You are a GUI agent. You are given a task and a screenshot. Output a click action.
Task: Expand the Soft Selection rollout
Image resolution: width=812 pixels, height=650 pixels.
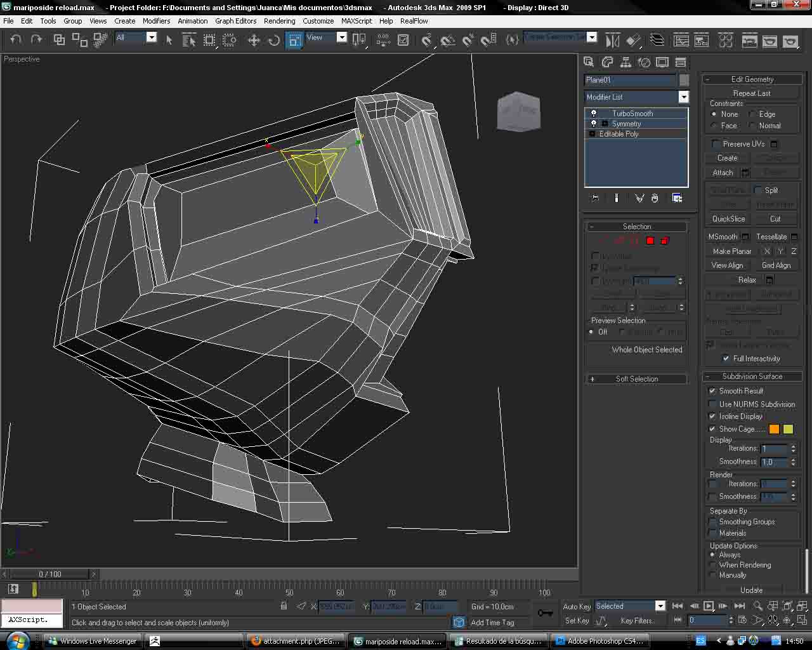pyautogui.click(x=636, y=379)
